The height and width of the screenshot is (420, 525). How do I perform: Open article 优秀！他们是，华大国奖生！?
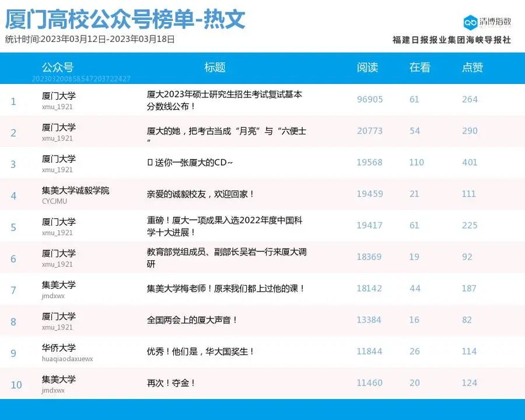200,351
